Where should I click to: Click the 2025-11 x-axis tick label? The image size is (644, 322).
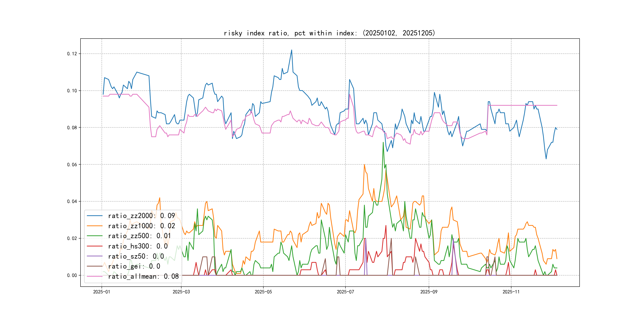(x=511, y=292)
